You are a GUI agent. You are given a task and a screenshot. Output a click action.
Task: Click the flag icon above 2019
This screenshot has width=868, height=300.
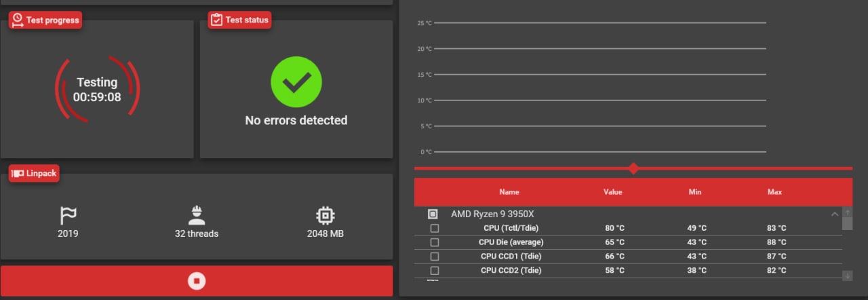point(68,216)
